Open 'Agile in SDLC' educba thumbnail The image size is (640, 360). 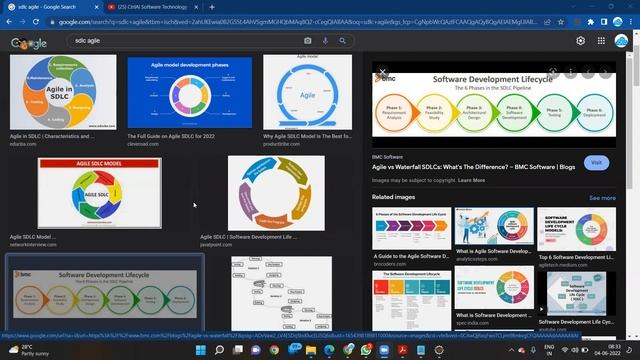coord(63,92)
